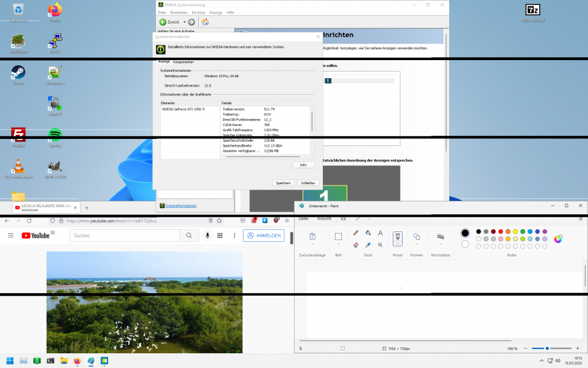Click the Paint Brush (Pinsel) icon
Image resolution: width=588 pixels, height=368 pixels.
pos(397,237)
